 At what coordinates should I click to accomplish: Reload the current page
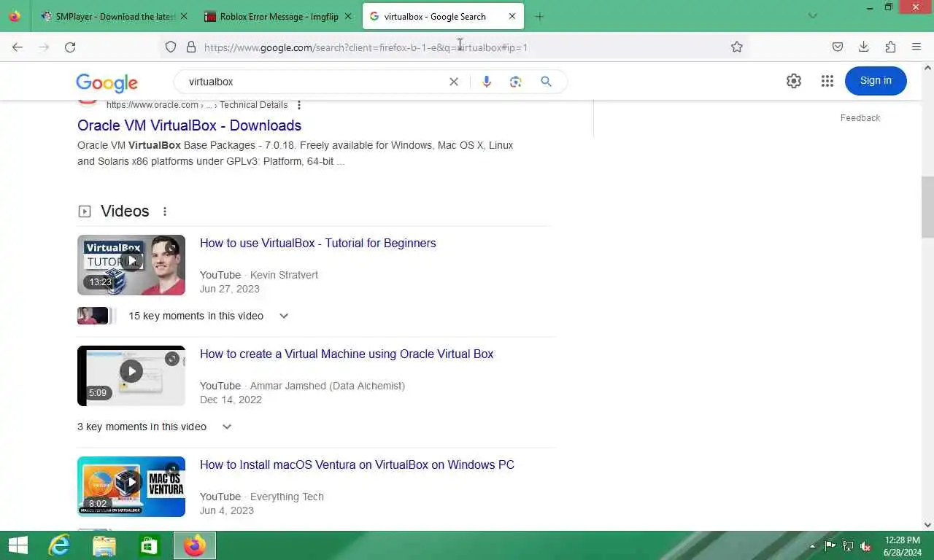click(70, 47)
